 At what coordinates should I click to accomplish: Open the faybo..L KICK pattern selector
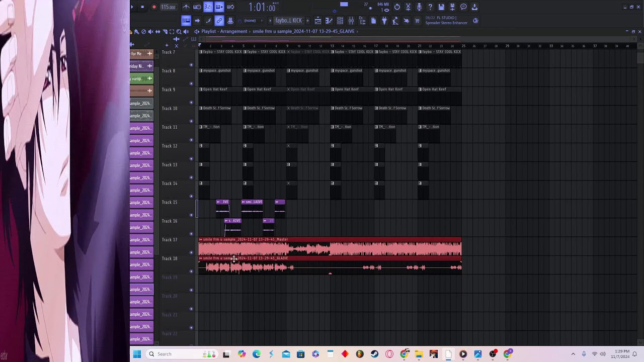[x=289, y=21]
